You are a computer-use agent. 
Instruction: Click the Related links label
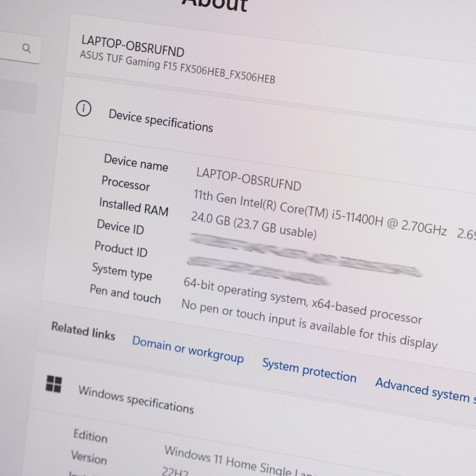[x=83, y=331]
